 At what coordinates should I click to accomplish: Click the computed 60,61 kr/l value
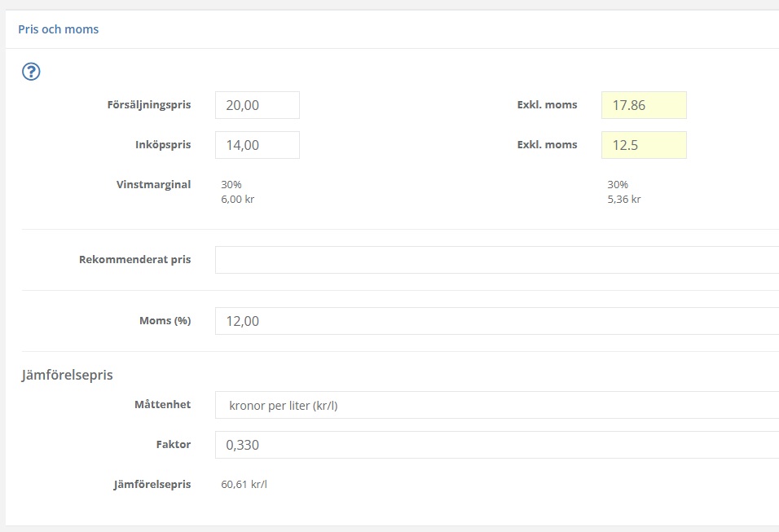[x=244, y=485]
